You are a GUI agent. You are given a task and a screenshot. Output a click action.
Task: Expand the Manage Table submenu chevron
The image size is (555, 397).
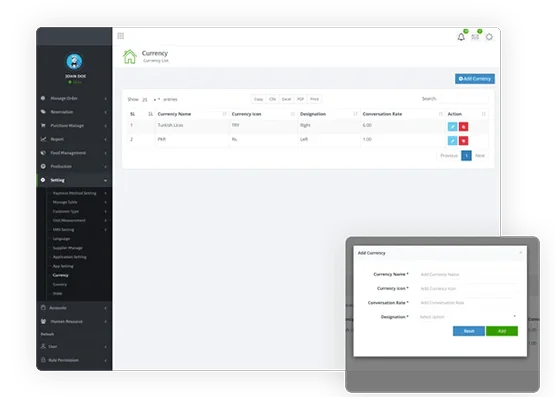[x=105, y=202]
